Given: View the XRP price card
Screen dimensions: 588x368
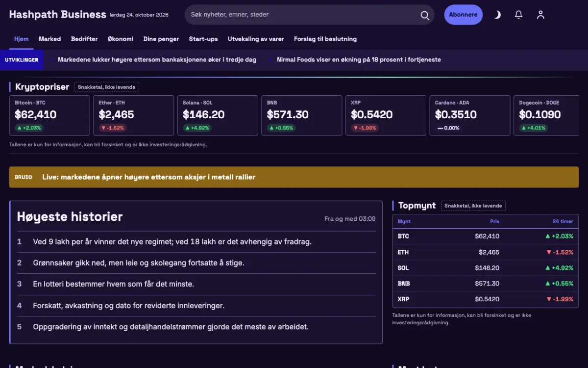Looking at the screenshot, I should [x=386, y=115].
